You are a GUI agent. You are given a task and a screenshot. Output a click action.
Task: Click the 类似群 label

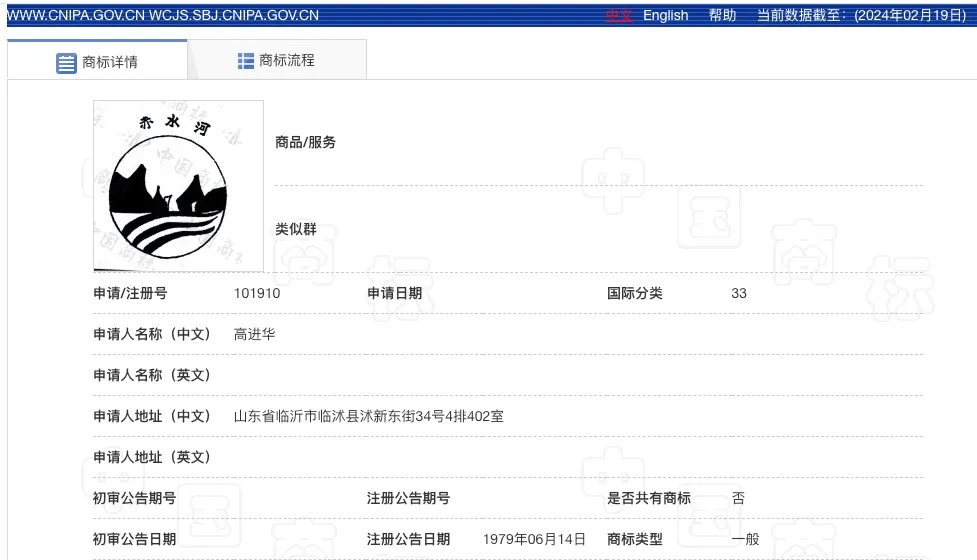[296, 229]
